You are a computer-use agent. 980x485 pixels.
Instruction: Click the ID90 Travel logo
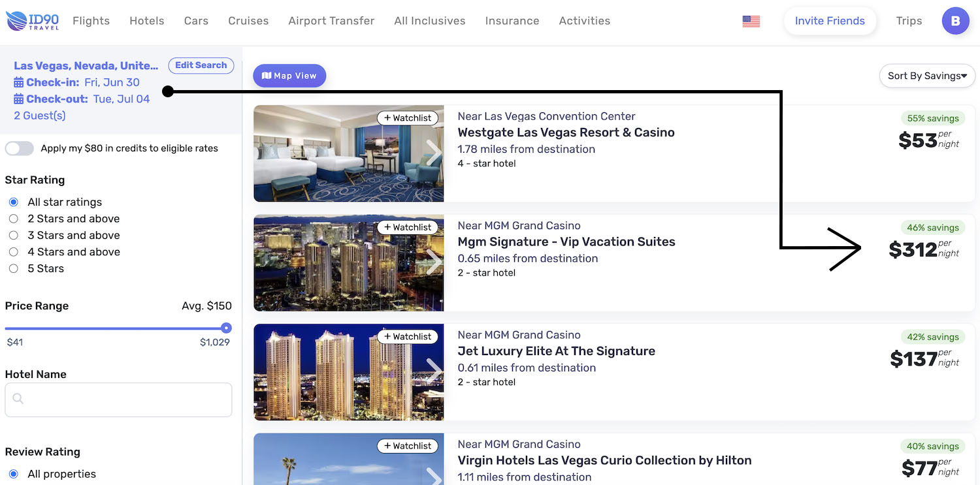(x=33, y=21)
